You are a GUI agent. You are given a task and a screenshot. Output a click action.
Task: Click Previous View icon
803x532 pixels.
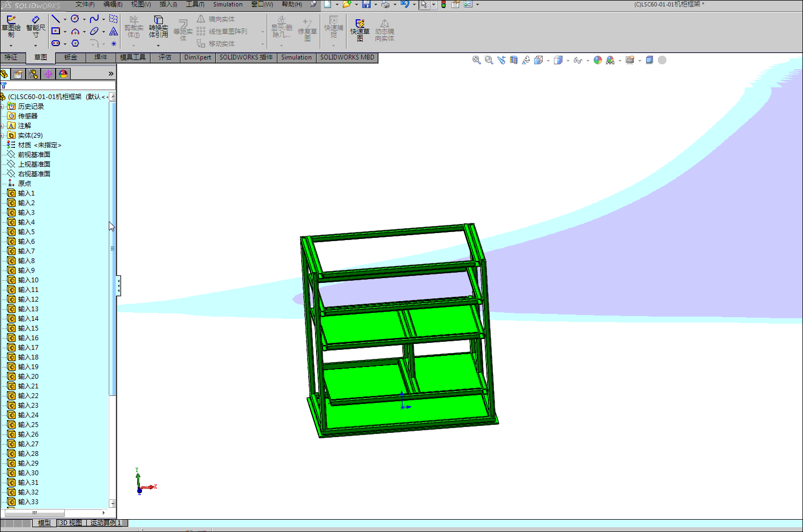(x=501, y=60)
